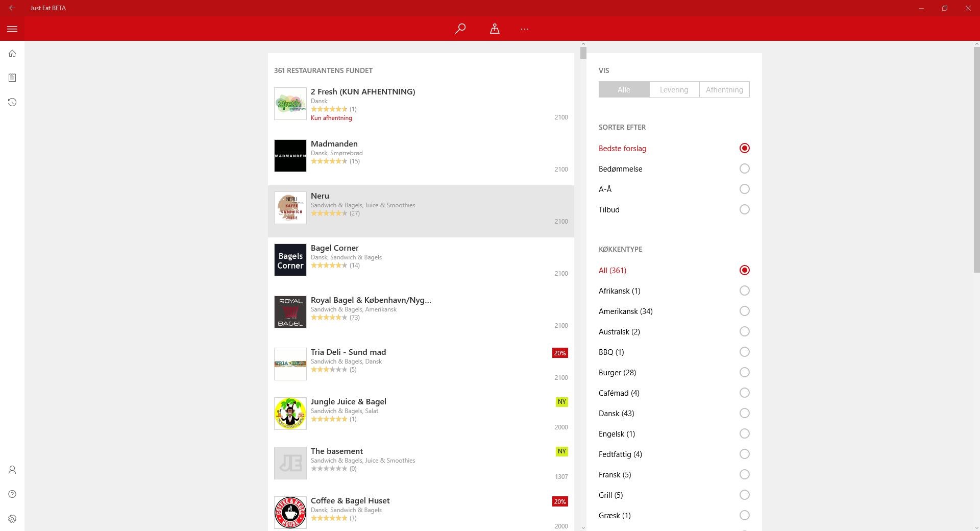Filter by Burger (28)
The width and height of the screenshot is (980, 531).
pyautogui.click(x=674, y=372)
